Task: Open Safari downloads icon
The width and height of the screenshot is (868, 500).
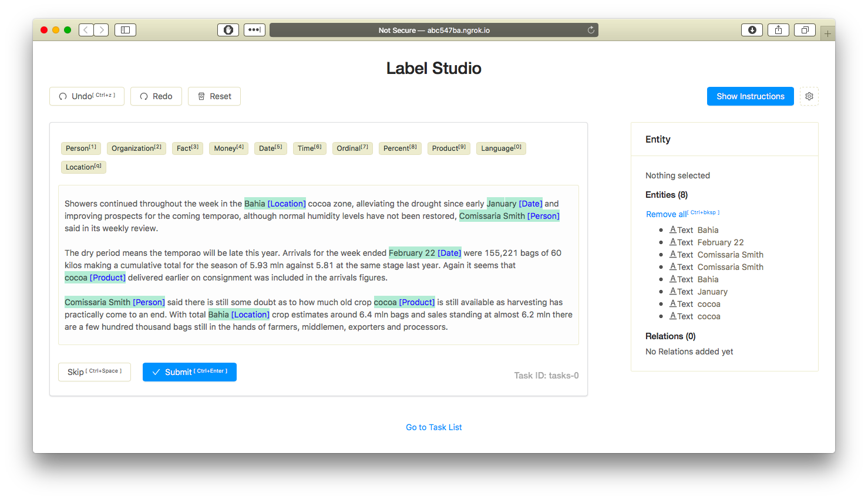Action: click(x=752, y=30)
